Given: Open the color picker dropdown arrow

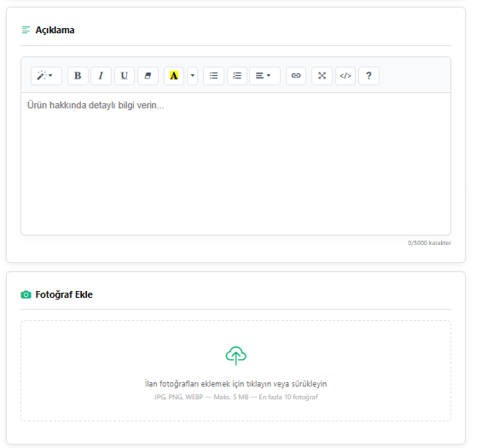Looking at the screenshot, I should 193,76.
